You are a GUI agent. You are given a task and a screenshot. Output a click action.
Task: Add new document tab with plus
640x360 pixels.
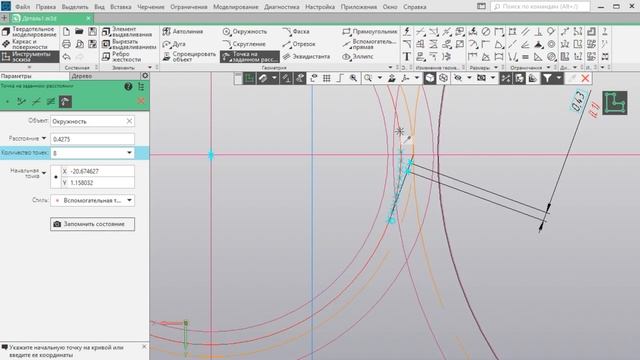click(x=4, y=18)
